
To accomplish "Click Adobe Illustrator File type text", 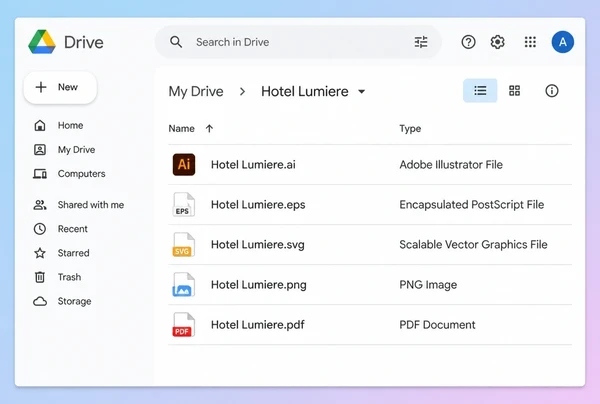I will (451, 165).
